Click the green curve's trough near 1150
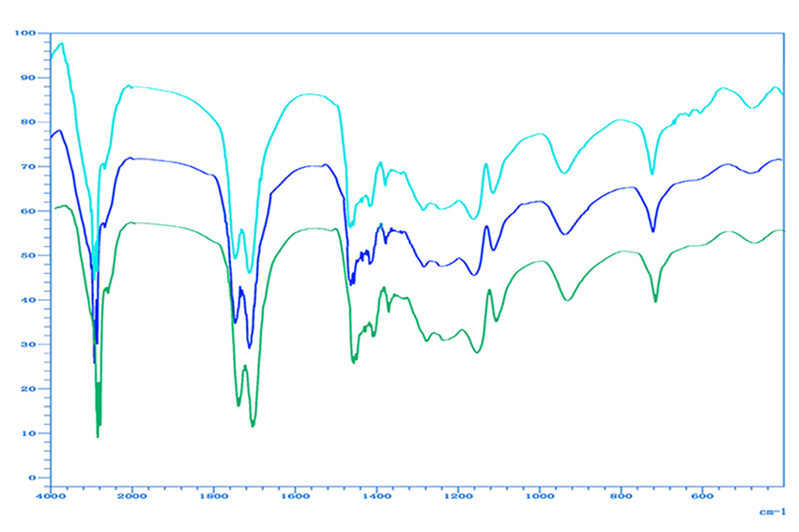Viewport: 799px width, 532px height. [477, 352]
